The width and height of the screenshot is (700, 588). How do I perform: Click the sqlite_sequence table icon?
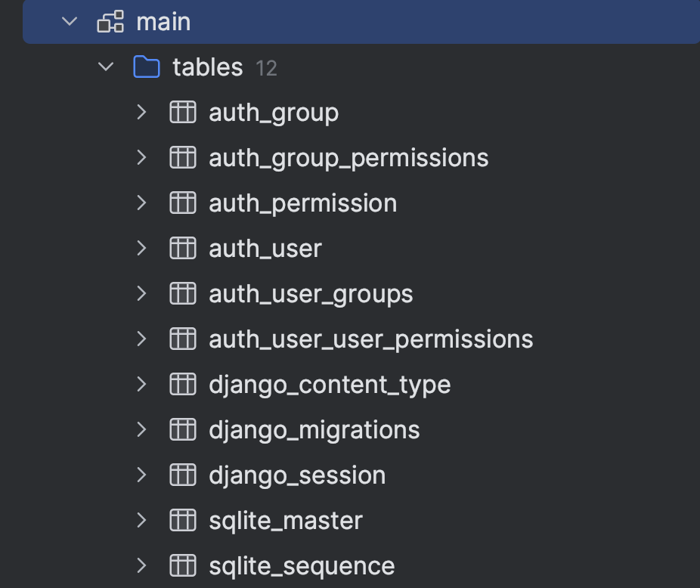tap(182, 565)
